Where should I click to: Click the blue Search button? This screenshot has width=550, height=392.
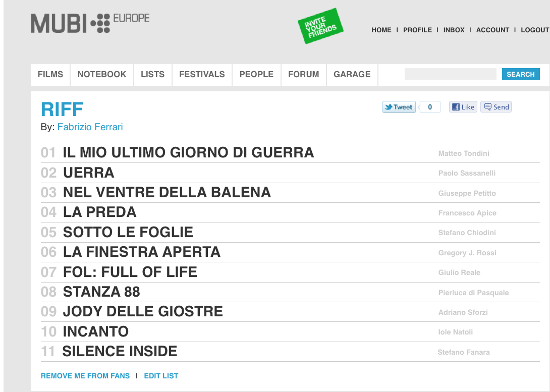tap(521, 74)
